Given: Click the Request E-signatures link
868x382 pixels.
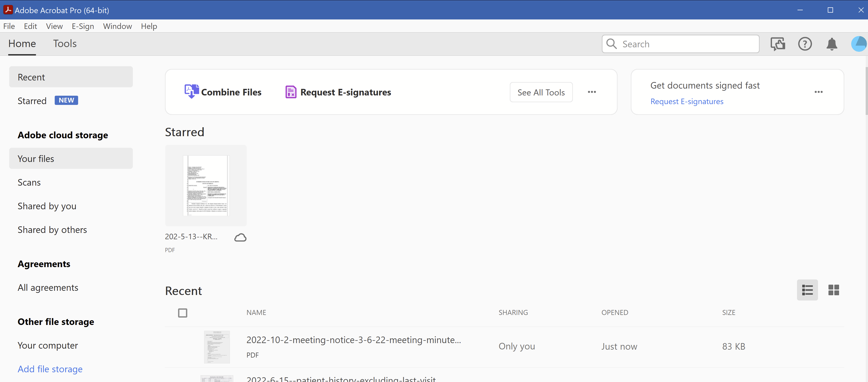Looking at the screenshot, I should point(687,101).
